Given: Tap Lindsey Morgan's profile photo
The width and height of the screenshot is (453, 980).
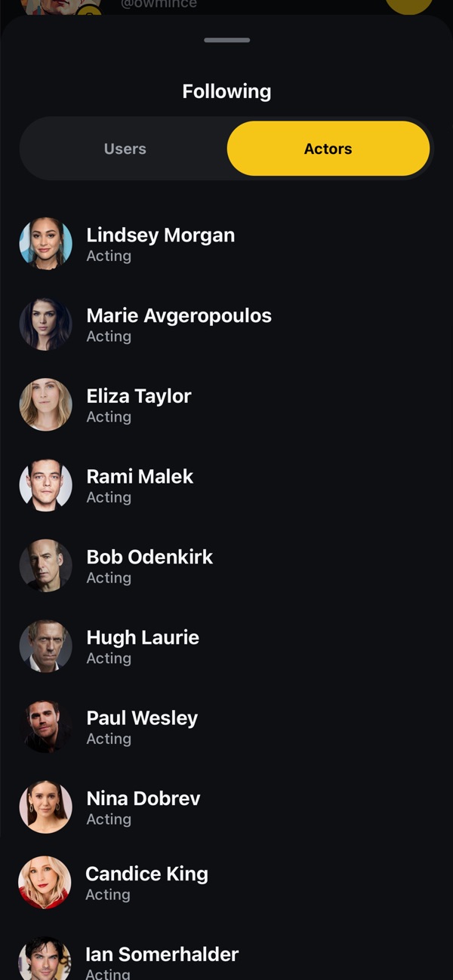Looking at the screenshot, I should 45,244.
